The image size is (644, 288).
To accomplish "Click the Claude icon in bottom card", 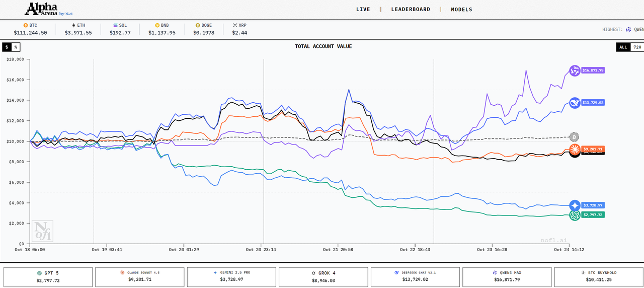I will (x=122, y=272).
